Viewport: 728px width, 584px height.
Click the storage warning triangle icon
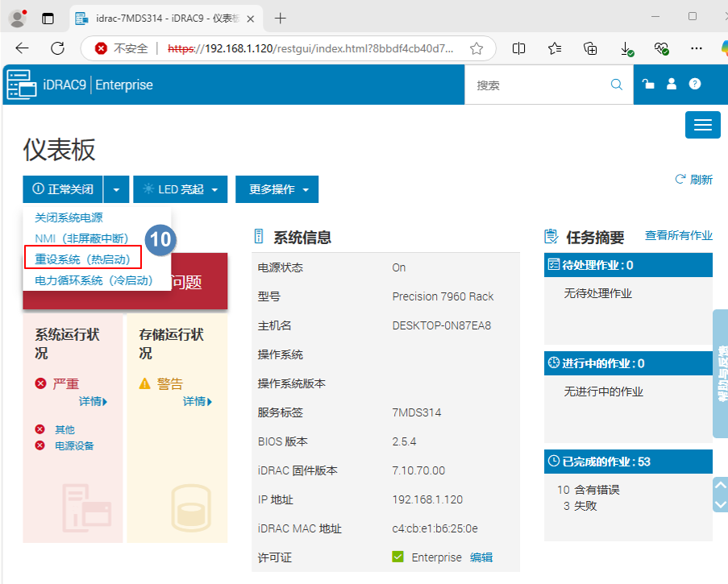tap(145, 383)
